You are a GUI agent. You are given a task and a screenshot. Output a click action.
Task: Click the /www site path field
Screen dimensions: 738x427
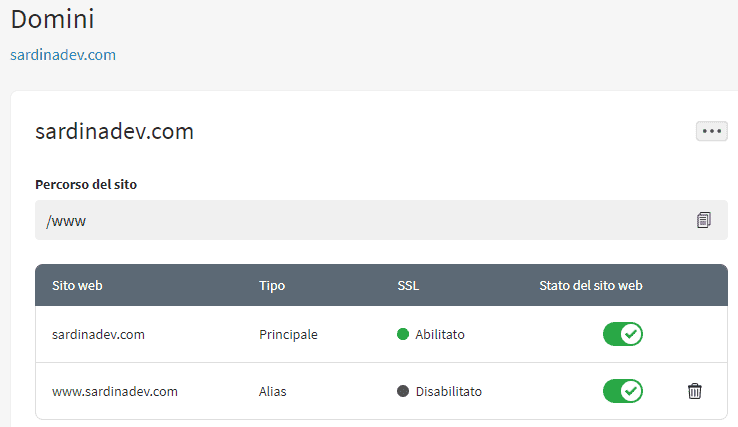[x=360, y=220]
